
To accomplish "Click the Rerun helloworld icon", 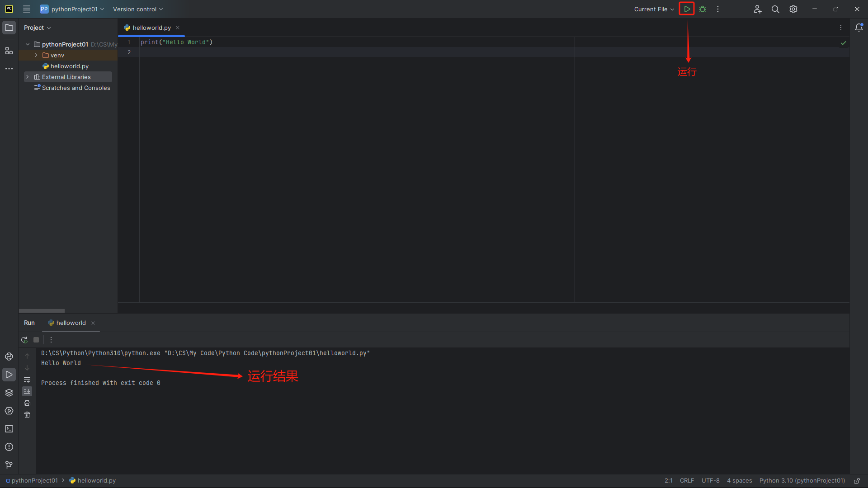I will coord(24,340).
